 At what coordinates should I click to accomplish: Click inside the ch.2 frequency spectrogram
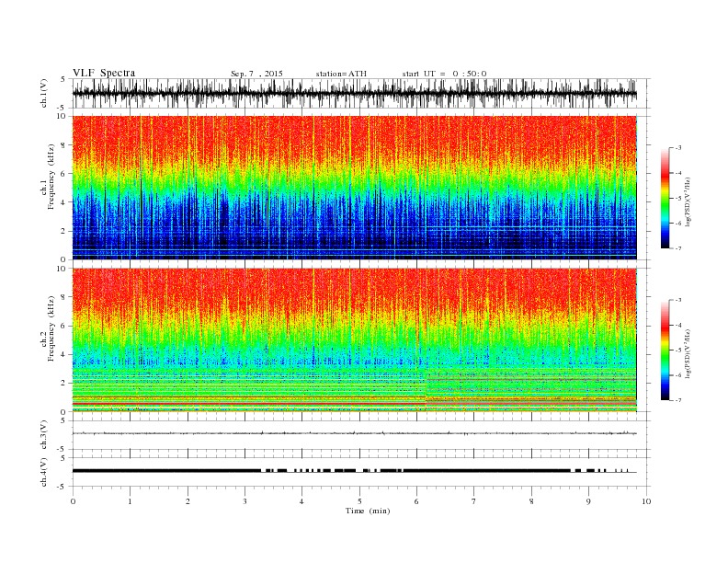(355, 340)
